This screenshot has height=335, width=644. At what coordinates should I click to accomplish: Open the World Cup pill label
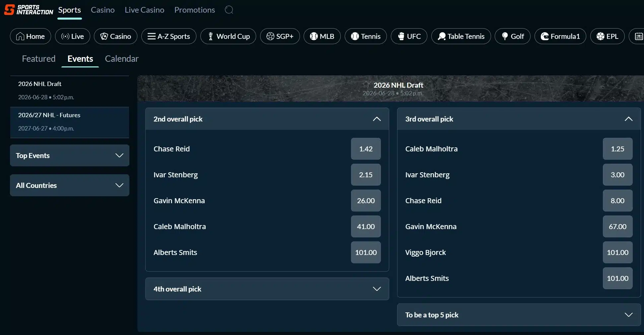tap(233, 36)
